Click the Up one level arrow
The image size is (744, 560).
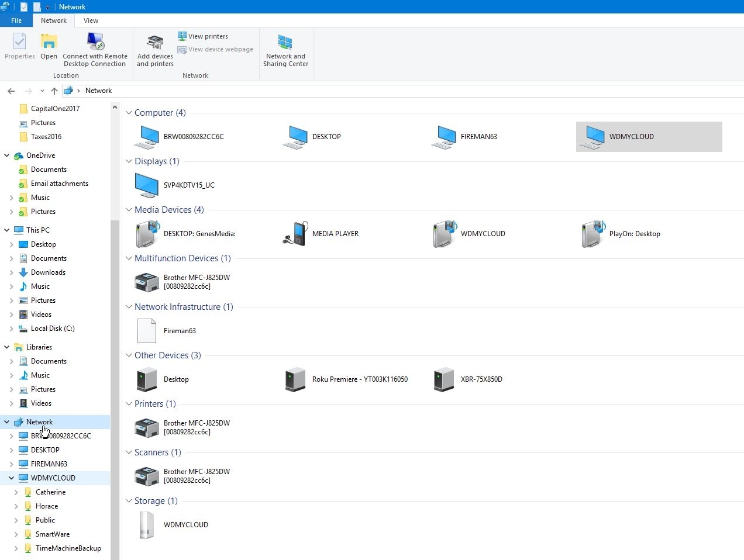(54, 91)
